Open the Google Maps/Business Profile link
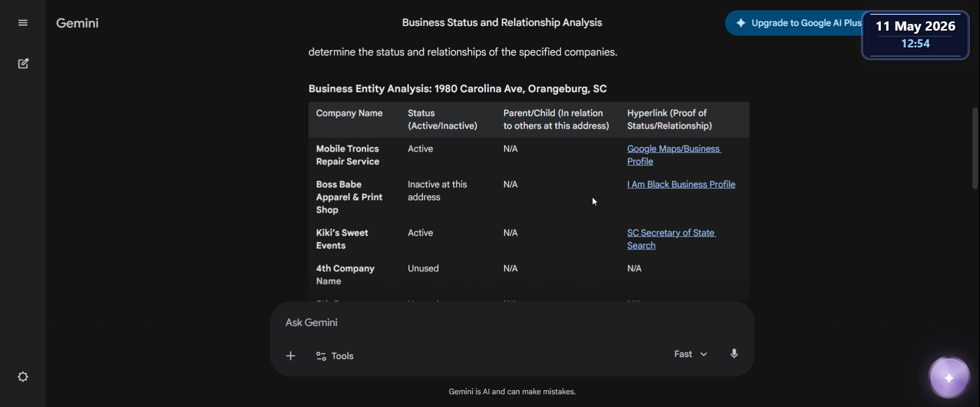The height and width of the screenshot is (407, 980). [x=674, y=155]
